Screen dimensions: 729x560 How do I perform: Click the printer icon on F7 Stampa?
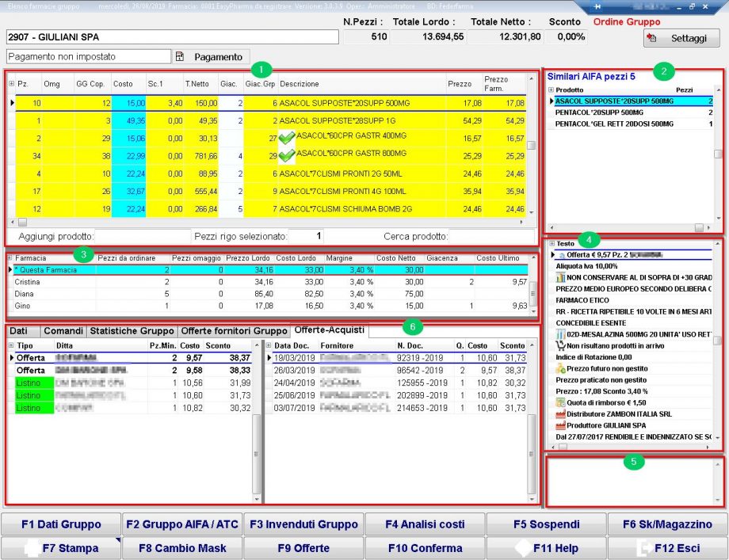32,548
